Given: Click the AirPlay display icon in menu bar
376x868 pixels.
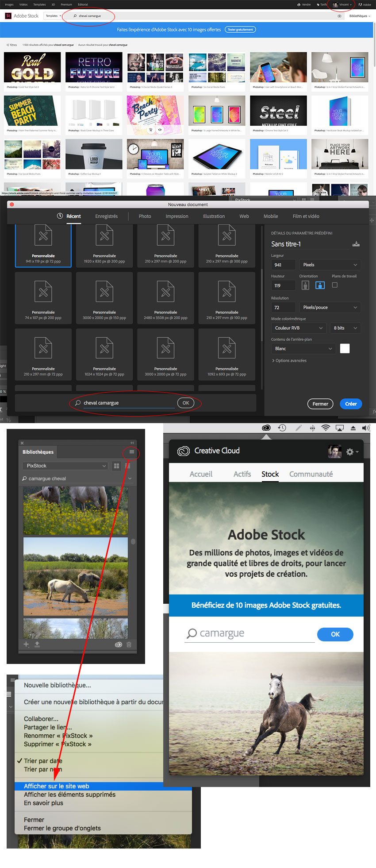Looking at the screenshot, I should click(340, 428).
